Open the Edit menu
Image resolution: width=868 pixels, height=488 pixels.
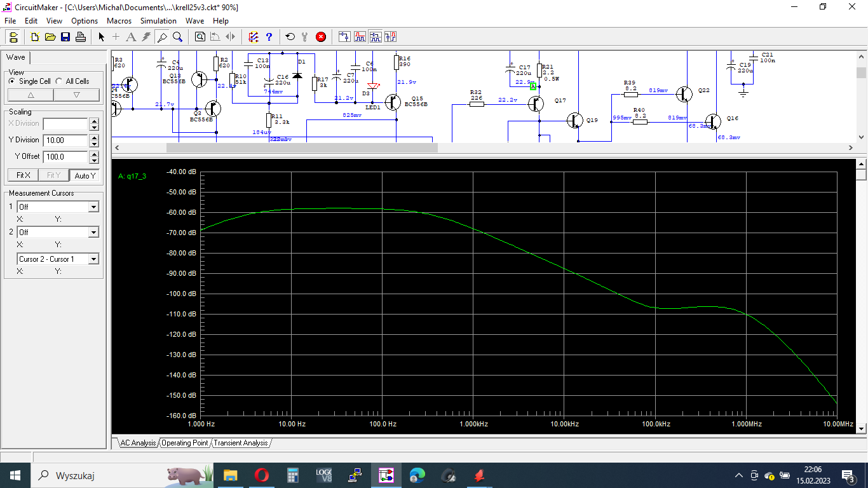tap(31, 21)
